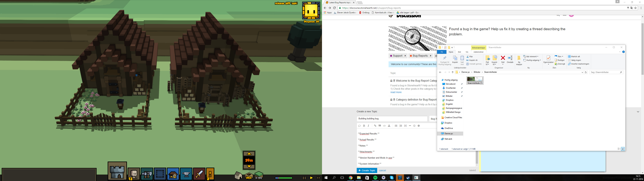Expand address bar history dropdown in Explorer
Image resolution: width=644 pixels, height=181 pixels.
click(582, 72)
